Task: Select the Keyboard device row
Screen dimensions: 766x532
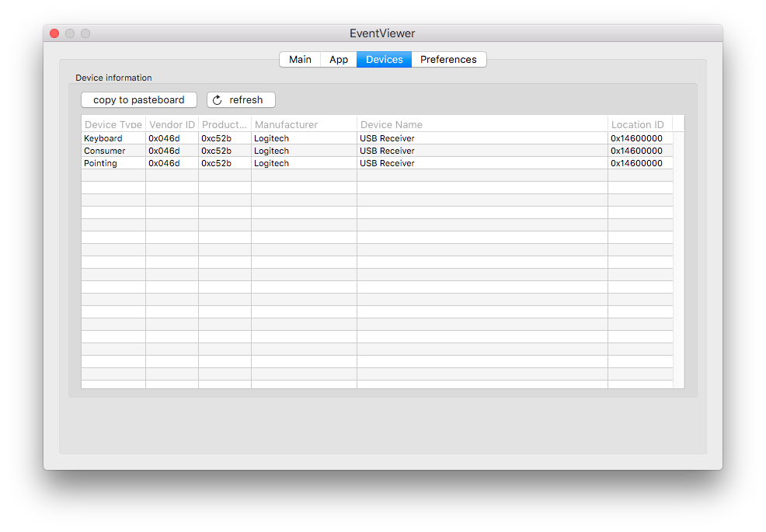Action: pos(377,138)
